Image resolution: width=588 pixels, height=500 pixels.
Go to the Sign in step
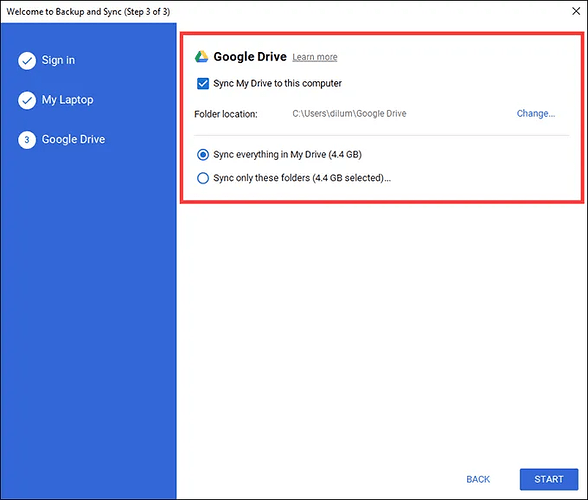pos(58,60)
